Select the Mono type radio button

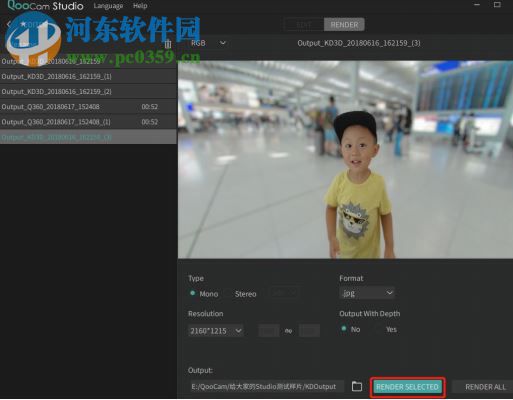(192, 293)
